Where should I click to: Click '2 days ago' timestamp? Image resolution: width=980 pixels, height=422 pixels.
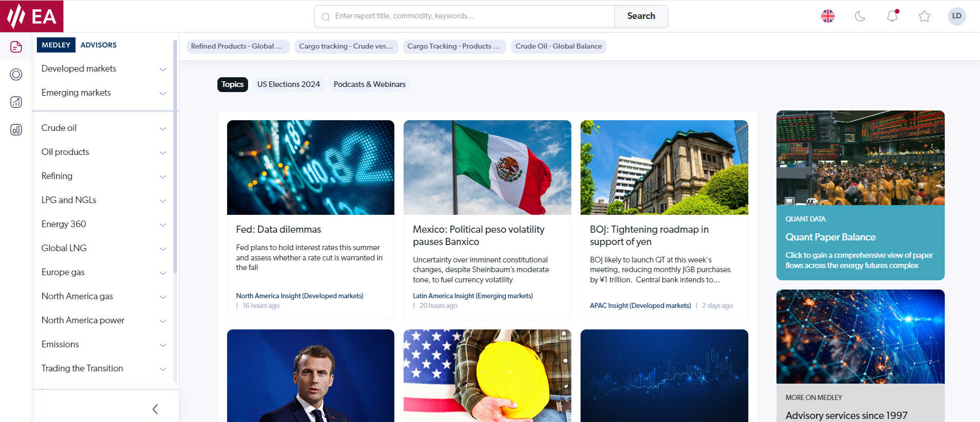(x=718, y=305)
